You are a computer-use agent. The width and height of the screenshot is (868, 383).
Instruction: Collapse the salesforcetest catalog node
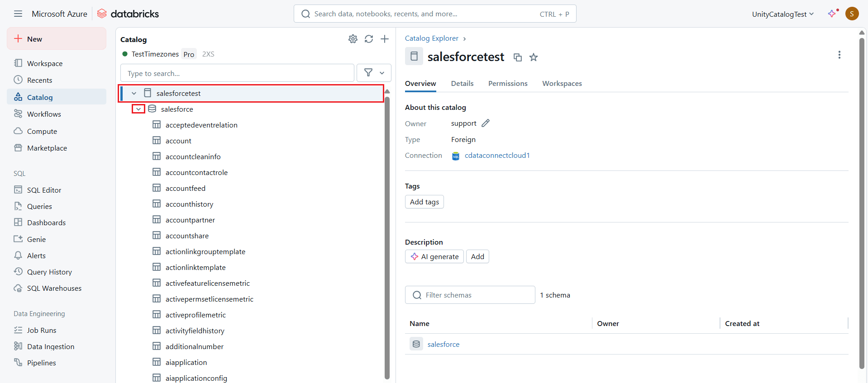point(134,93)
